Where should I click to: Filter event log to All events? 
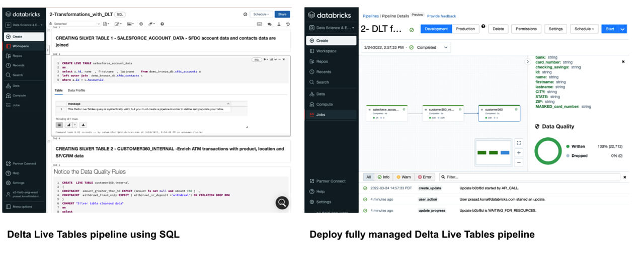pyautogui.click(x=368, y=177)
